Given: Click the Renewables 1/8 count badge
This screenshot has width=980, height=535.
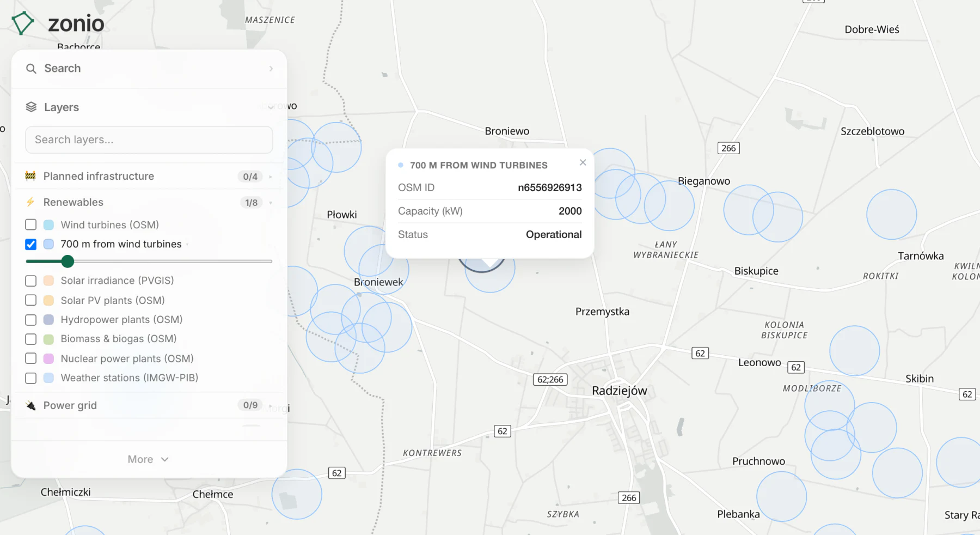Looking at the screenshot, I should (251, 203).
